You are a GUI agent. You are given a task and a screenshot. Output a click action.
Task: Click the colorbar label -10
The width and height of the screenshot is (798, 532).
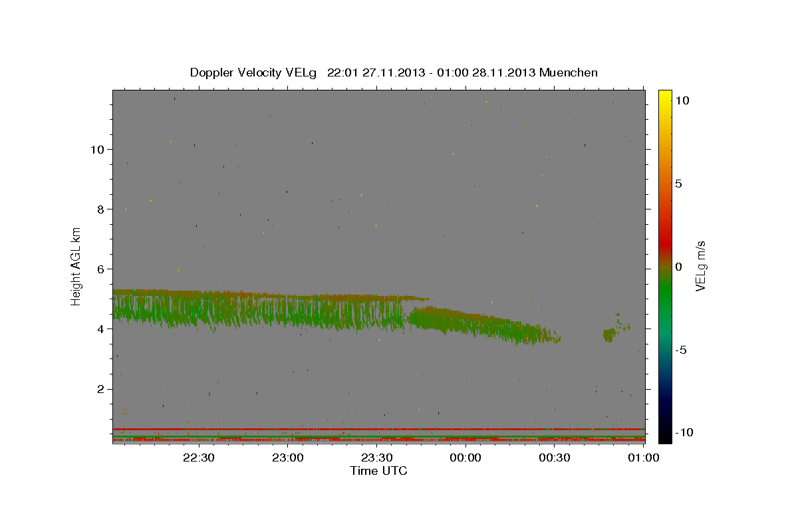tap(684, 433)
